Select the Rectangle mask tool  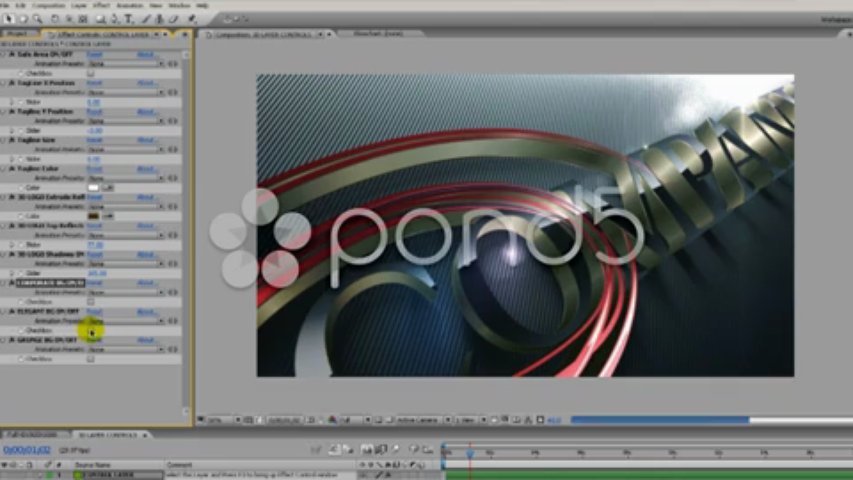click(101, 19)
